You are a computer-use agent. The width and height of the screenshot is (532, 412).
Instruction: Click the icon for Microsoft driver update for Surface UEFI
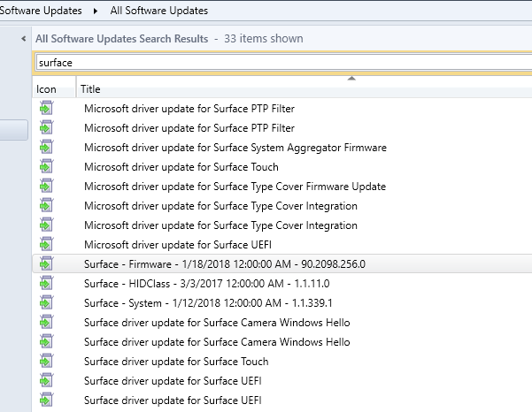(47, 244)
